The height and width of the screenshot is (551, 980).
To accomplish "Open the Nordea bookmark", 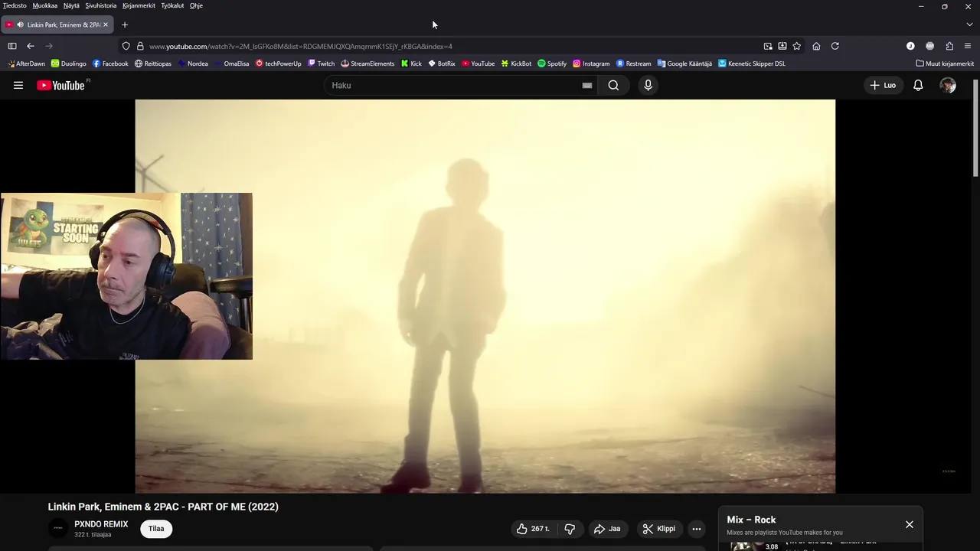I will pyautogui.click(x=193, y=64).
